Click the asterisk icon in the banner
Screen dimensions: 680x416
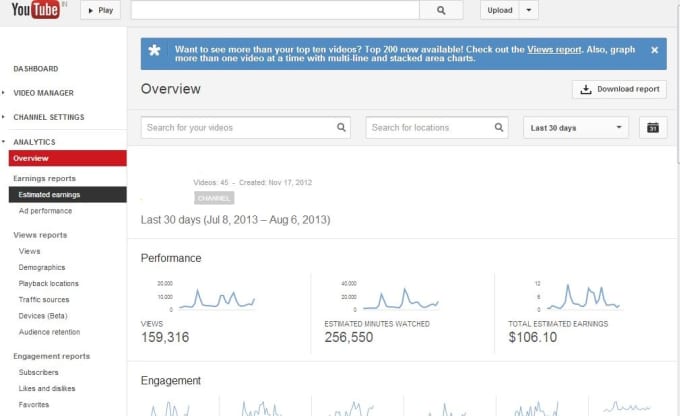[154, 50]
